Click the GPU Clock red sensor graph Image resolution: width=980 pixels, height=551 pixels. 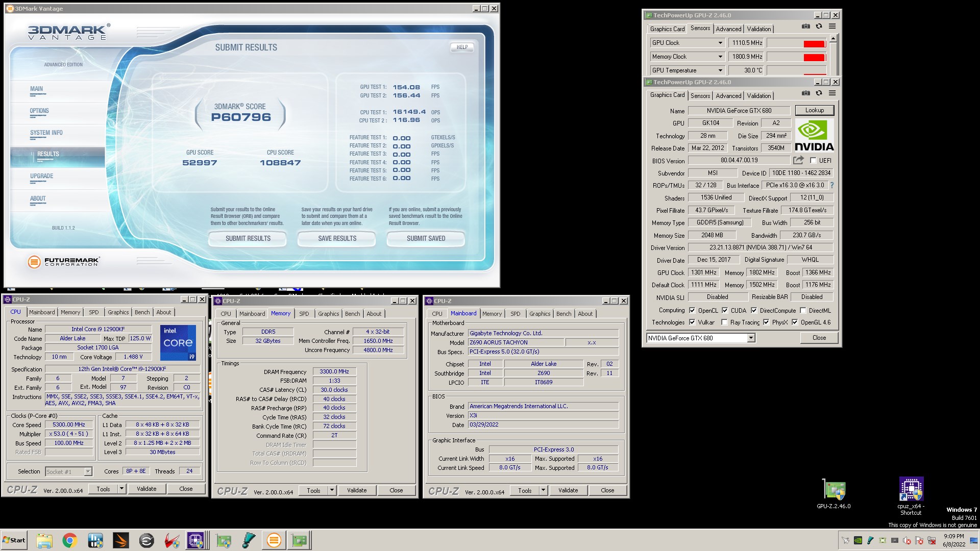[x=796, y=43]
